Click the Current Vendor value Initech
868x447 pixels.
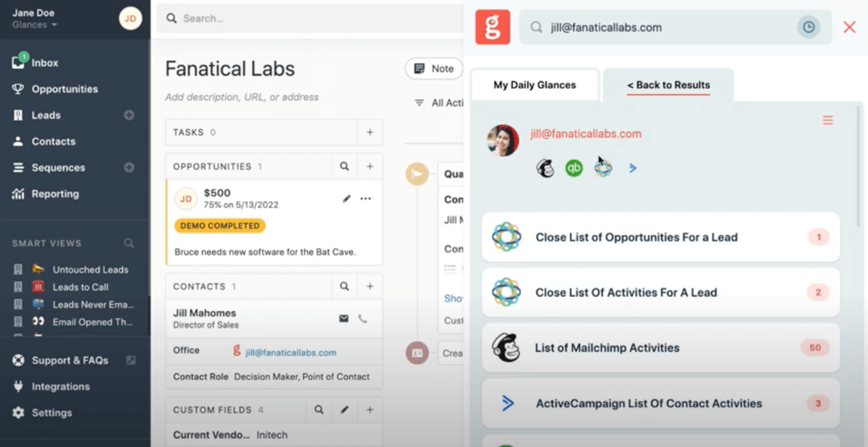272,435
